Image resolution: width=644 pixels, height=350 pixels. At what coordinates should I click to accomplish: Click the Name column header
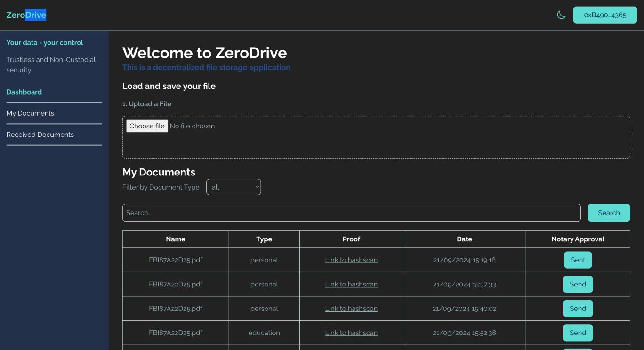[x=176, y=239]
